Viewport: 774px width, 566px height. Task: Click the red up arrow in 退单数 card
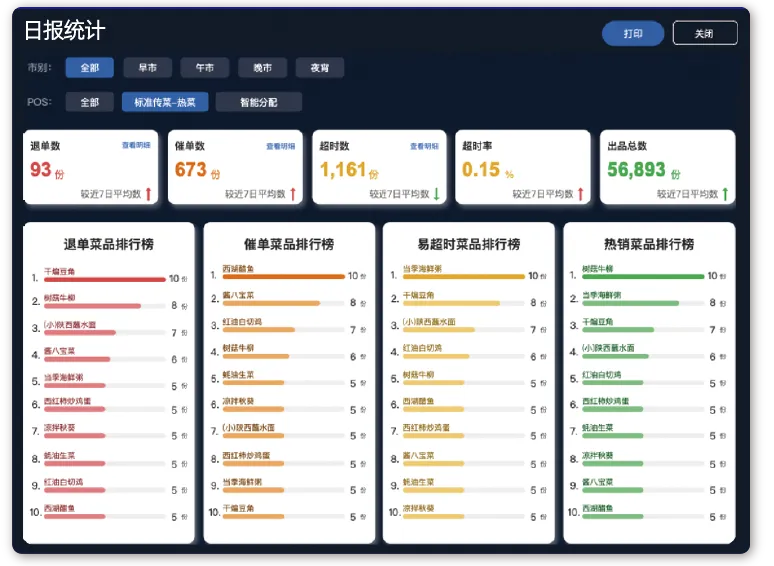click(149, 194)
